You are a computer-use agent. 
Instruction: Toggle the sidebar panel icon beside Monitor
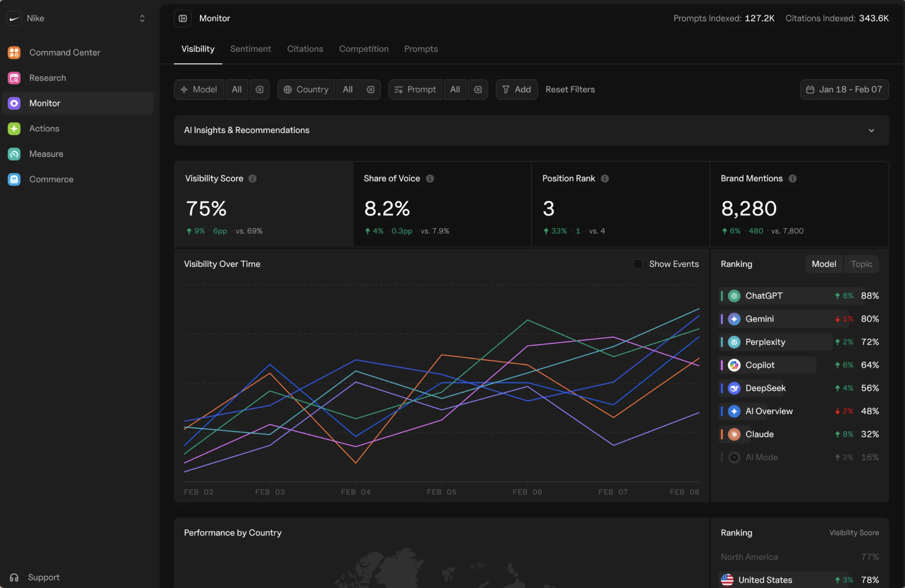point(183,18)
